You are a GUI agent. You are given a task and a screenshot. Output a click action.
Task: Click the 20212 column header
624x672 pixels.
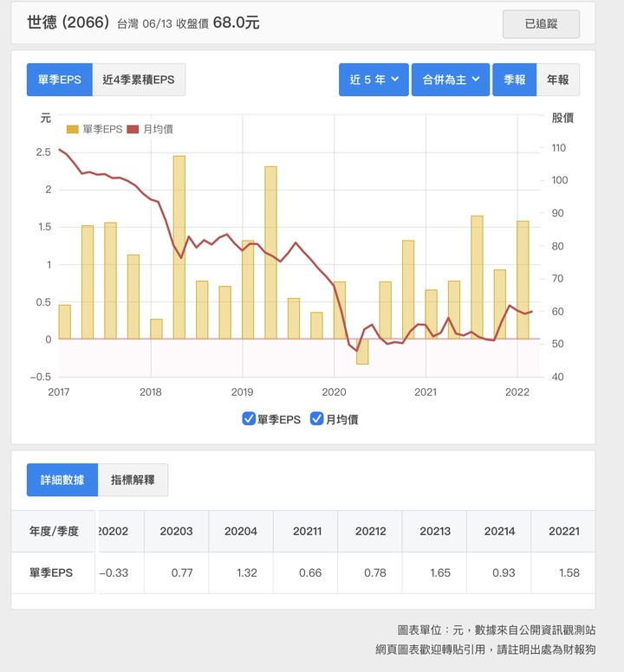[x=371, y=532]
